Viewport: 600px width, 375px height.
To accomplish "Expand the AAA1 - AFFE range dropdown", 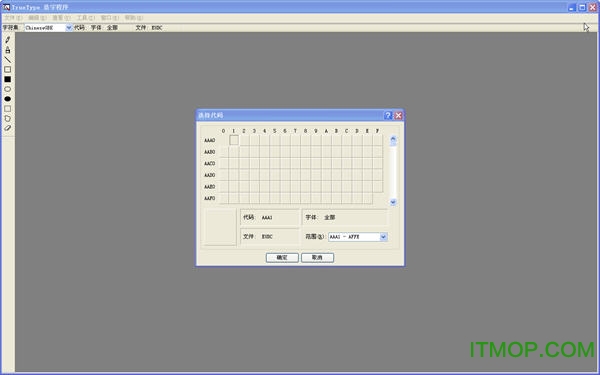I will (383, 237).
